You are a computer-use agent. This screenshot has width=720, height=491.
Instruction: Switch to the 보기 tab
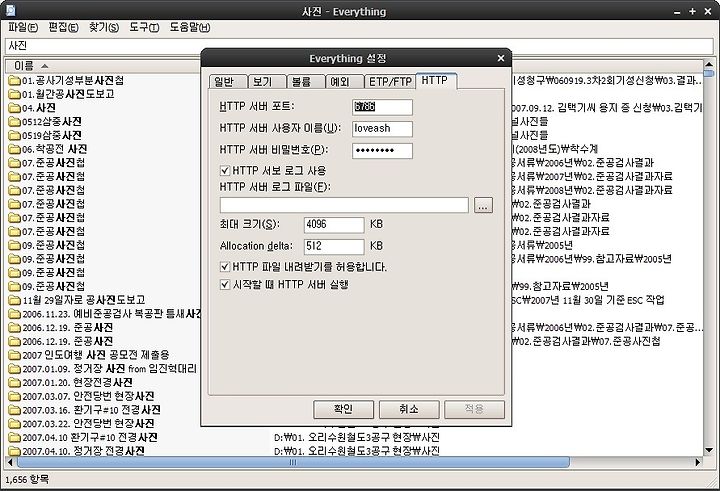266,82
